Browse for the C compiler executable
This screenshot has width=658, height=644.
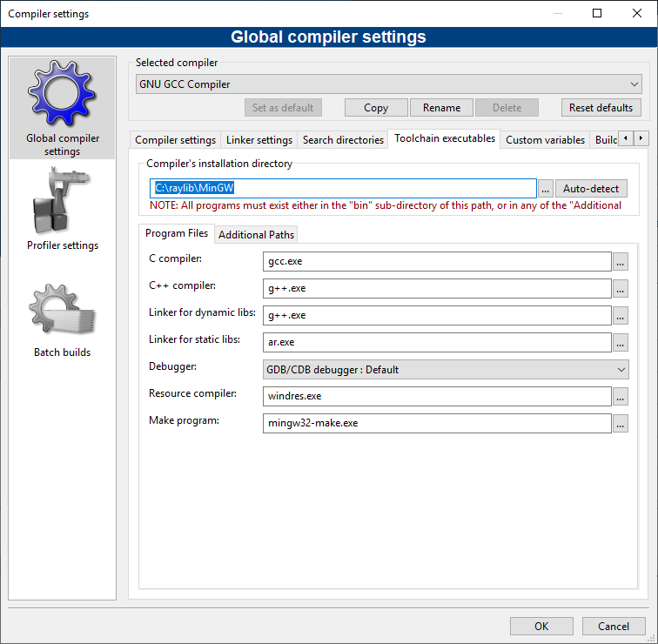[x=620, y=261]
